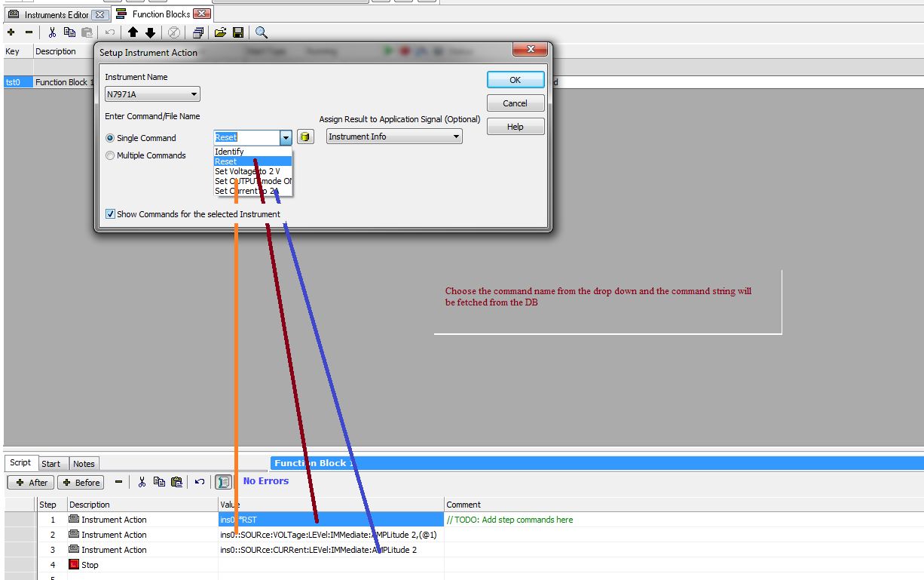Image resolution: width=924 pixels, height=580 pixels.
Task: Open the Notes tab in the script panel
Action: point(84,464)
